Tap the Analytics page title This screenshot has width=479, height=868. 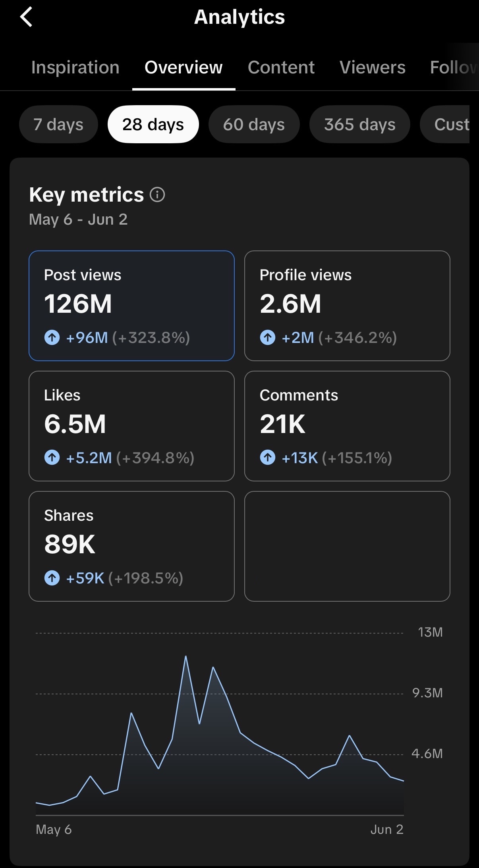[x=240, y=17]
